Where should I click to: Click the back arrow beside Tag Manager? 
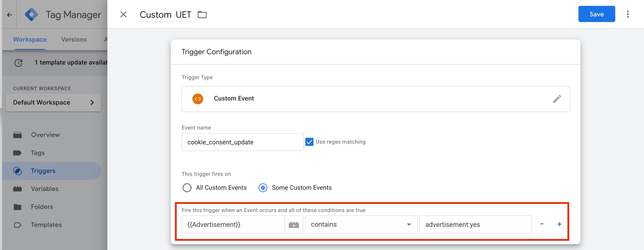10,15
